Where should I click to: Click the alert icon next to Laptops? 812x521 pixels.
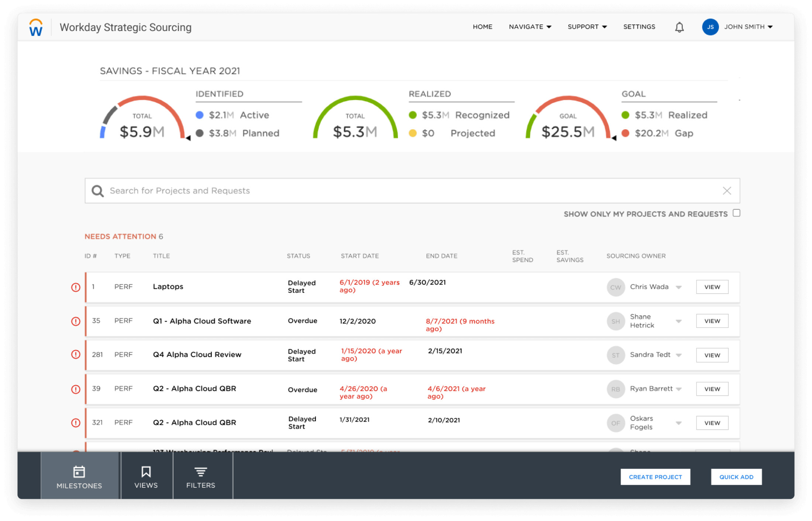[x=76, y=287]
